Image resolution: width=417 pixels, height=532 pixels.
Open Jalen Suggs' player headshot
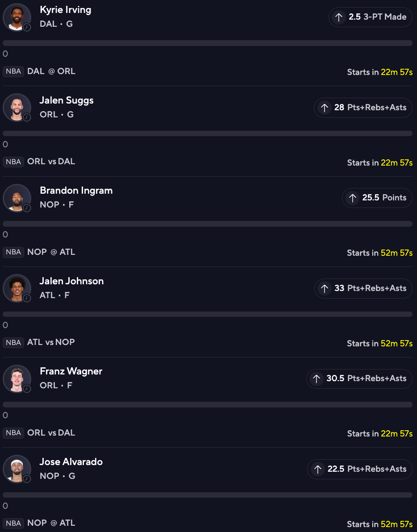click(17, 108)
